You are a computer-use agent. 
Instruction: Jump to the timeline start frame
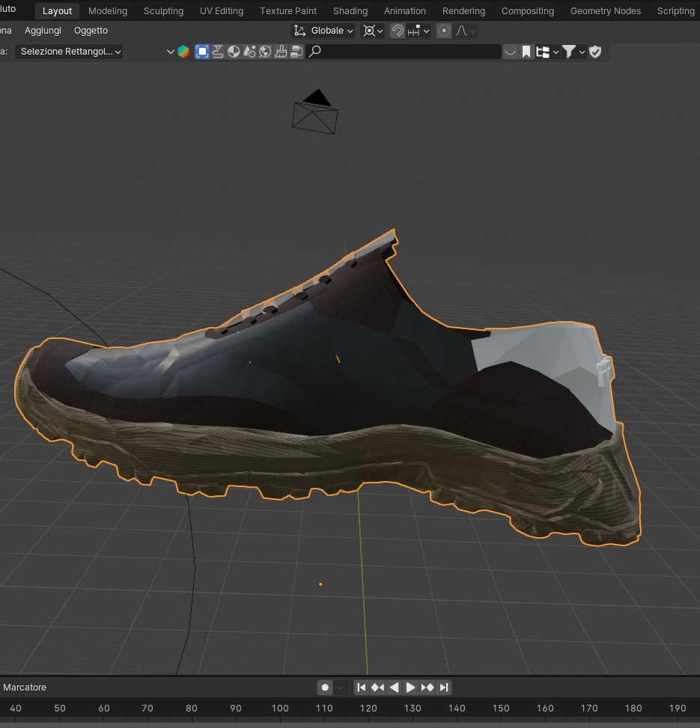point(361,688)
